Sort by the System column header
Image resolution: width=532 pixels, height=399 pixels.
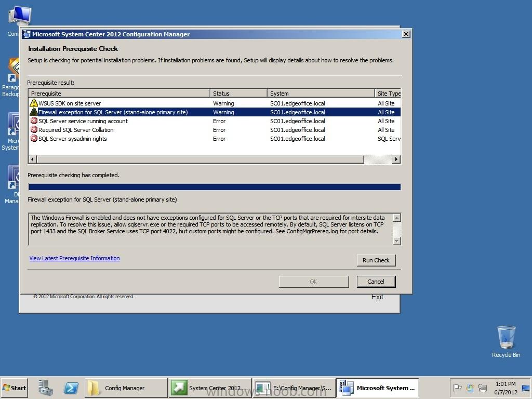(321, 94)
